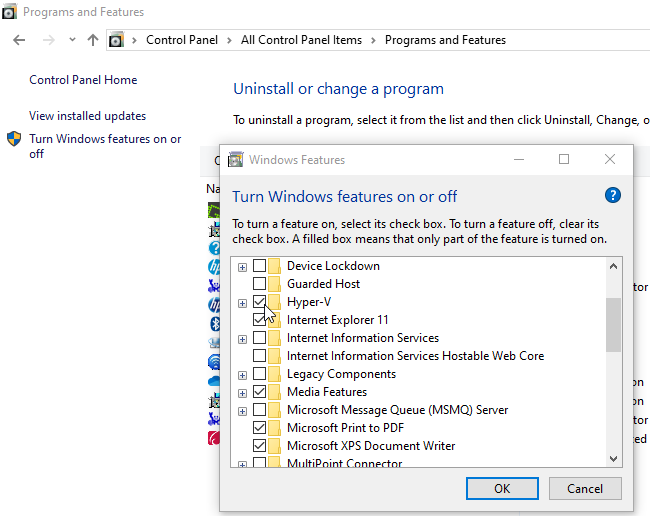650x516 pixels.
Task: Click the blue help question mark icon
Action: (613, 195)
